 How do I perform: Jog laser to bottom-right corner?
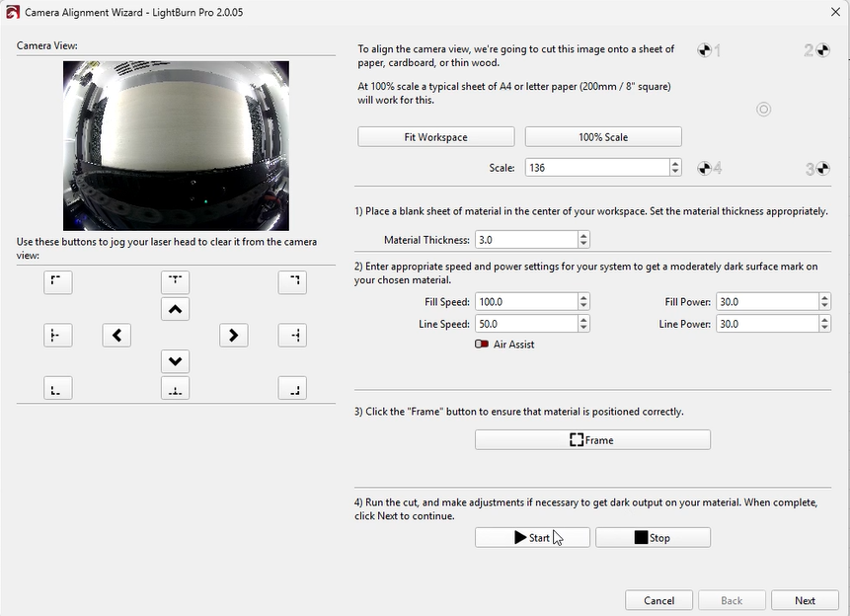[292, 388]
